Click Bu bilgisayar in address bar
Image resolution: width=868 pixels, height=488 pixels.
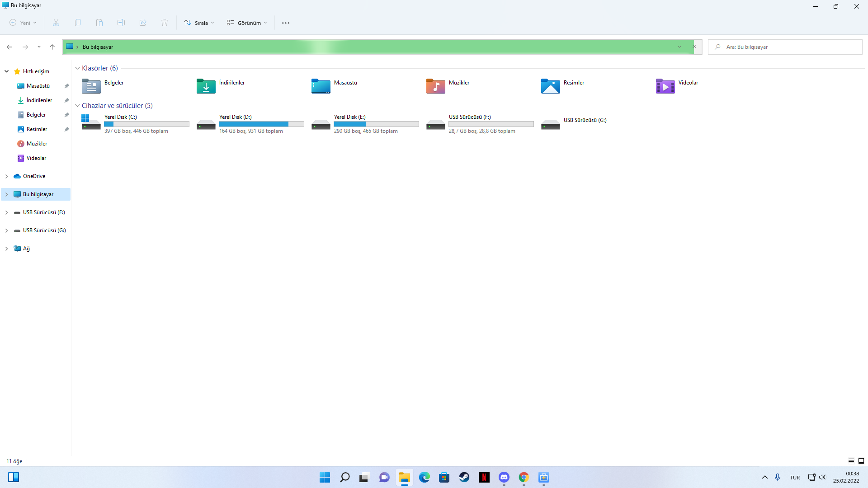point(98,47)
